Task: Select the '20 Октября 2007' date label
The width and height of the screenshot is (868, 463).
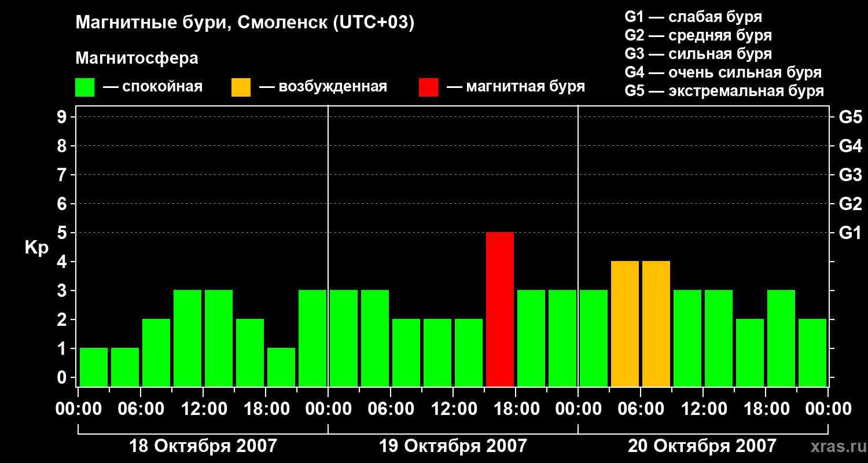Action: pyautogui.click(x=702, y=446)
